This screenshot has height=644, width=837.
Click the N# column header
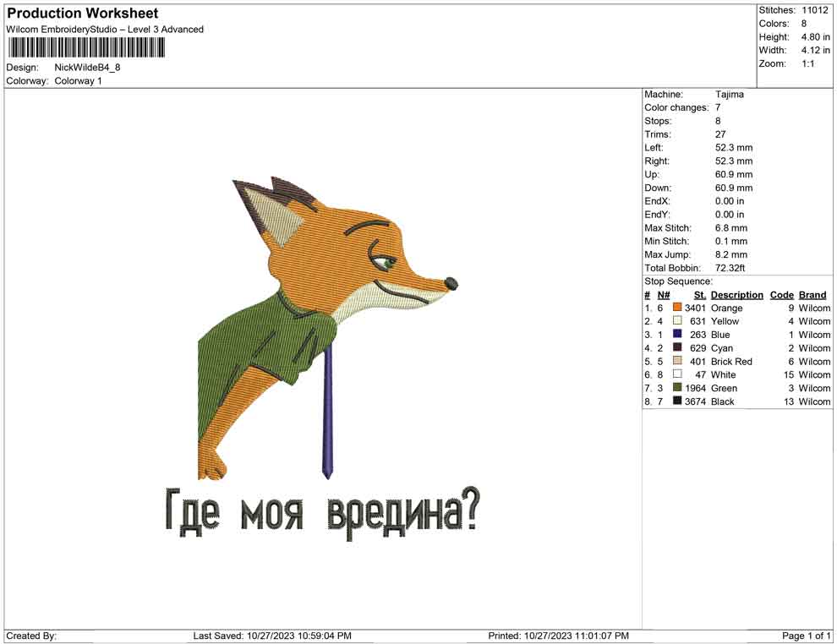click(664, 295)
